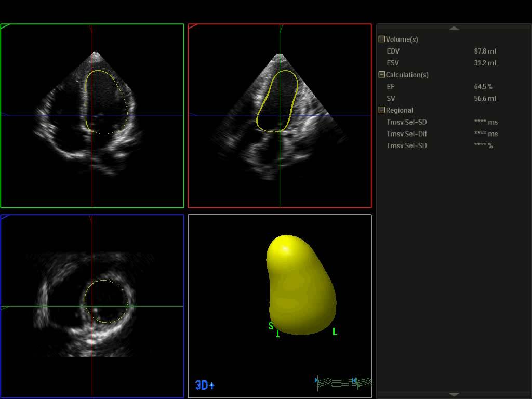Screen dimensions: 532x399
Task: Click green-framed view's corner tab
Action: [6, 26]
